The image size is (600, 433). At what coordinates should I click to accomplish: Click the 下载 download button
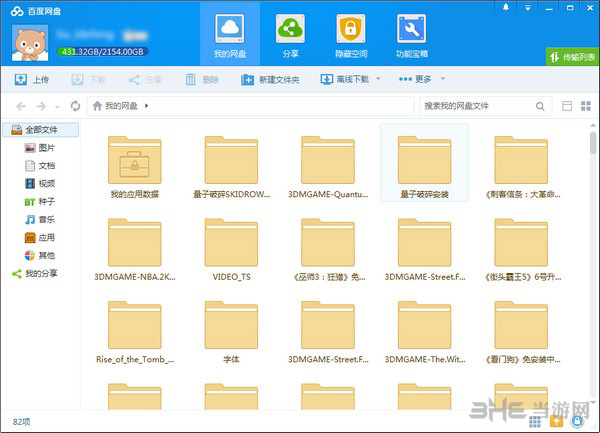tap(88, 80)
